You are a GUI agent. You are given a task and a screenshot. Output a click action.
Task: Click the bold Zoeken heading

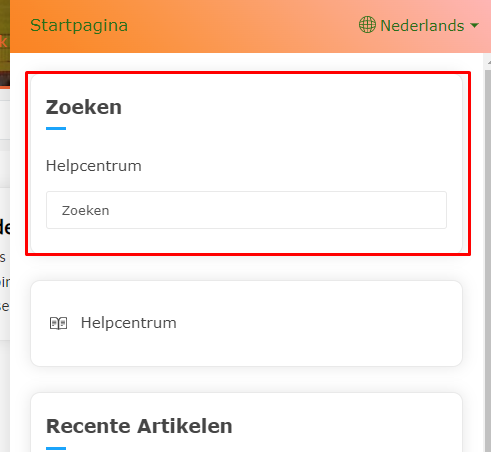[84, 107]
